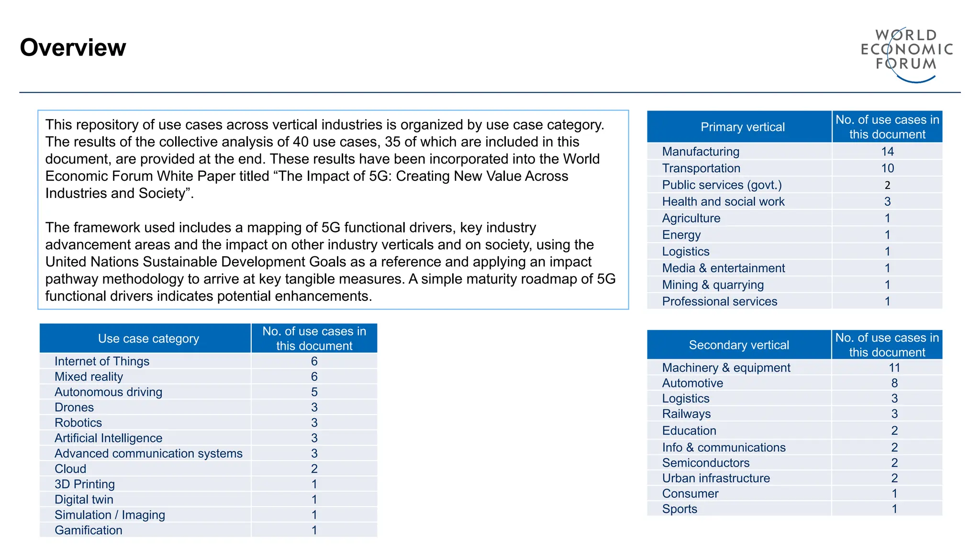Click the Advanced communication systems row
This screenshot has width=980, height=551.
coord(148,453)
